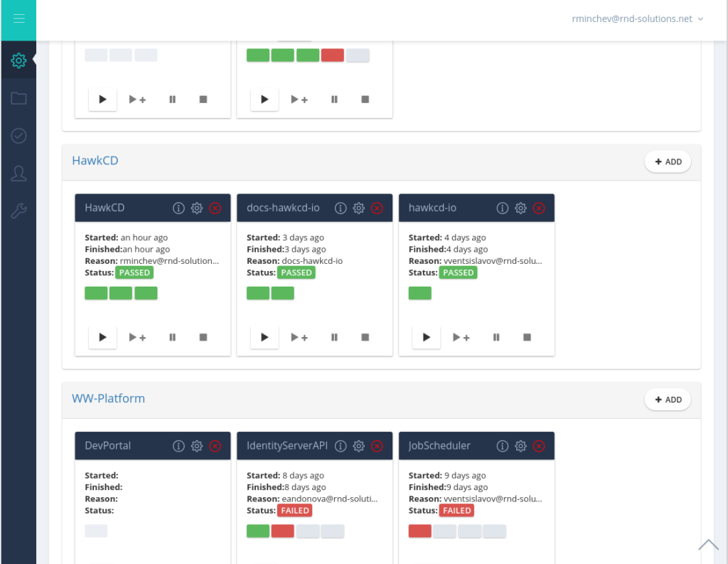
Task: Pause the hawkcd-io pipeline
Action: click(496, 337)
